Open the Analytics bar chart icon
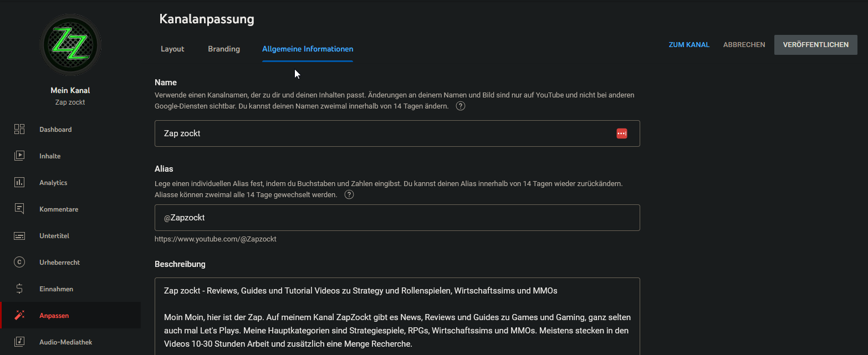This screenshot has height=355, width=868. coord(19,182)
